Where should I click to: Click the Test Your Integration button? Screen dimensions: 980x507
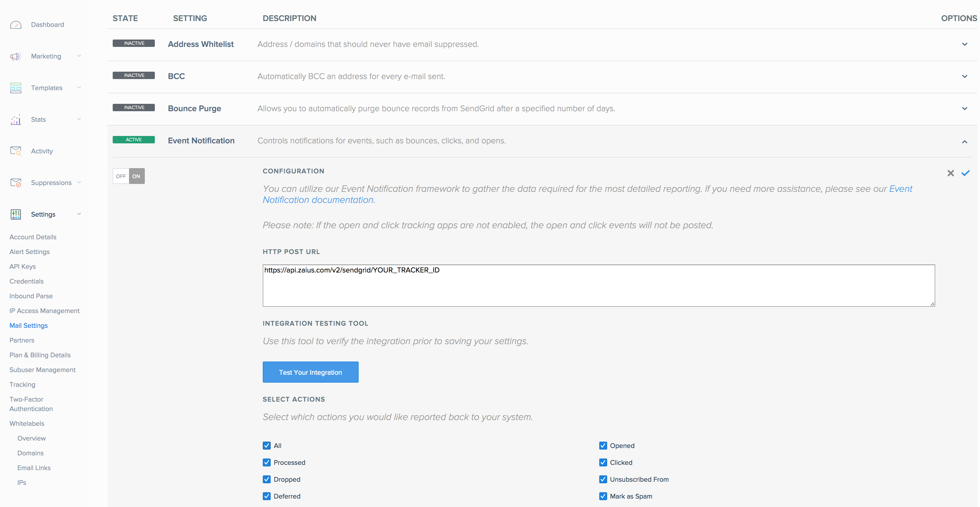(x=310, y=372)
